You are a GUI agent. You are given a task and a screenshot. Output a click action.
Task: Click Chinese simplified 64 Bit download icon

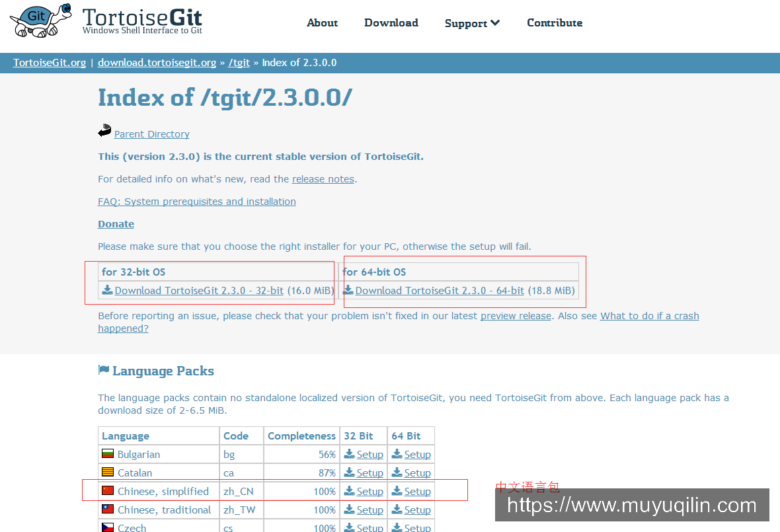coord(397,491)
